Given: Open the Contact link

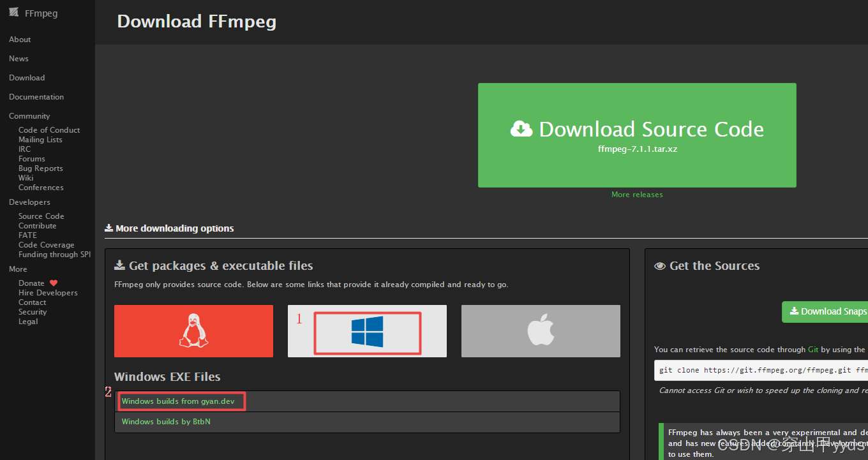Looking at the screenshot, I should [x=33, y=302].
